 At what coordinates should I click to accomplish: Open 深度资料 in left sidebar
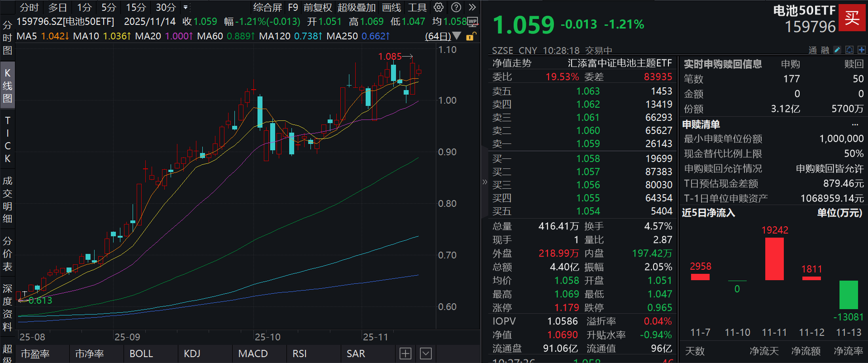[x=7, y=308]
